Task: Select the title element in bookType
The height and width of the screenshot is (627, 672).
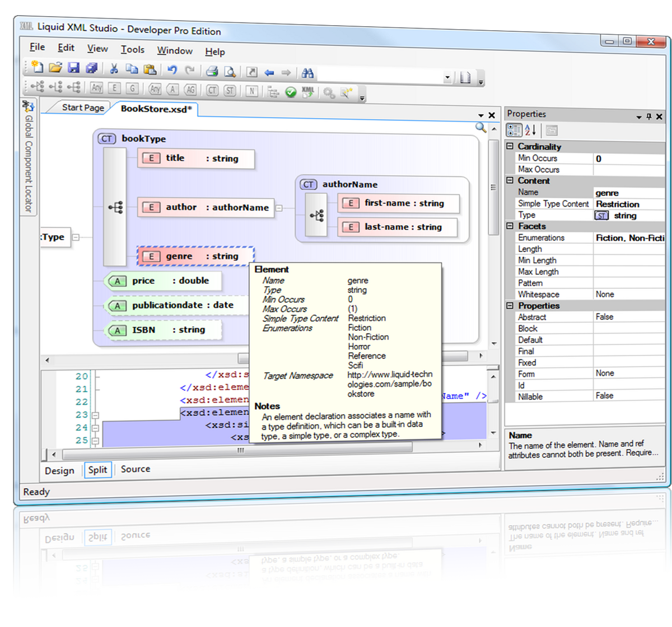Action: (195, 158)
